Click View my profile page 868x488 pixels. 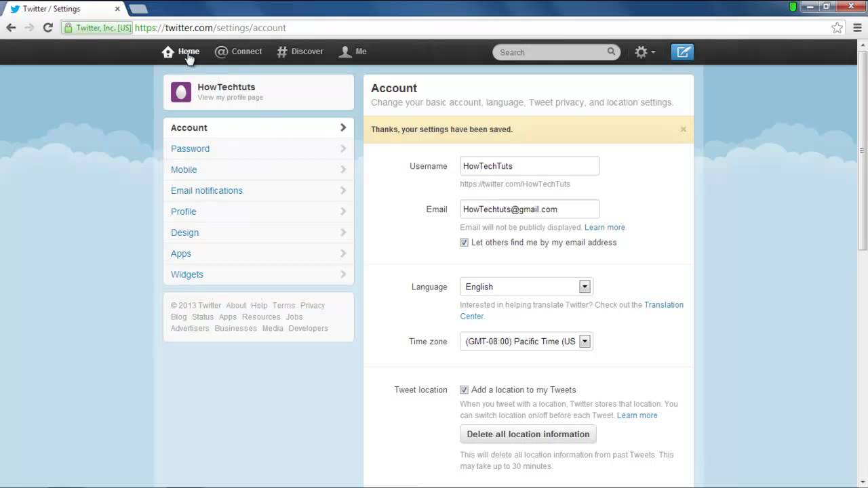click(x=231, y=98)
